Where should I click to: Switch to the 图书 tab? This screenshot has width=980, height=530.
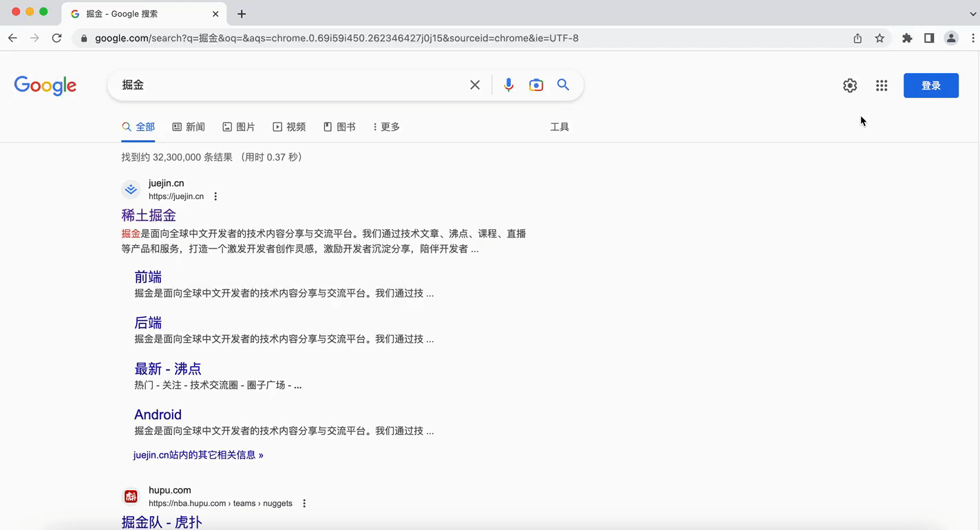coord(339,127)
